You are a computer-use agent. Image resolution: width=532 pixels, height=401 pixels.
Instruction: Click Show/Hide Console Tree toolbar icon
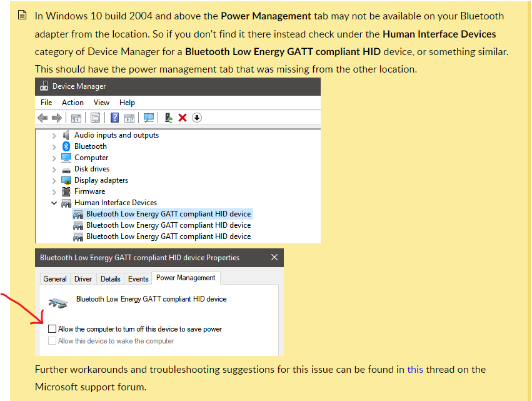click(76, 118)
